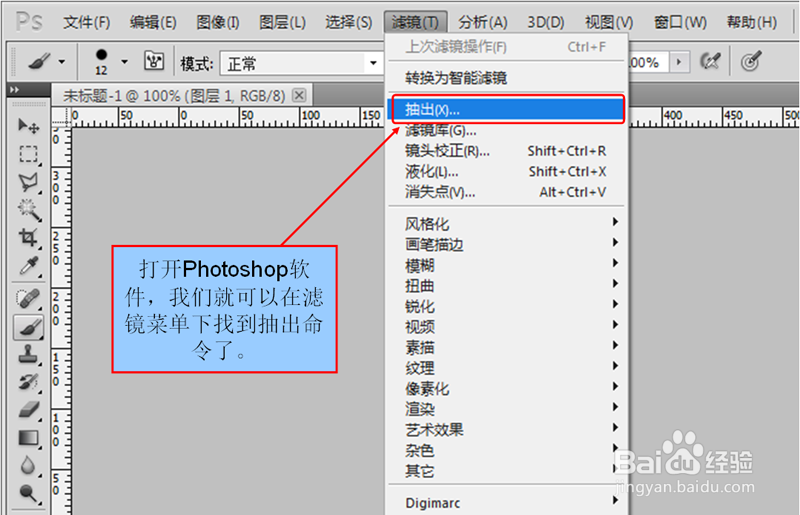Click the ruler origin corner box
The width and height of the screenshot is (800, 515).
(x=61, y=117)
